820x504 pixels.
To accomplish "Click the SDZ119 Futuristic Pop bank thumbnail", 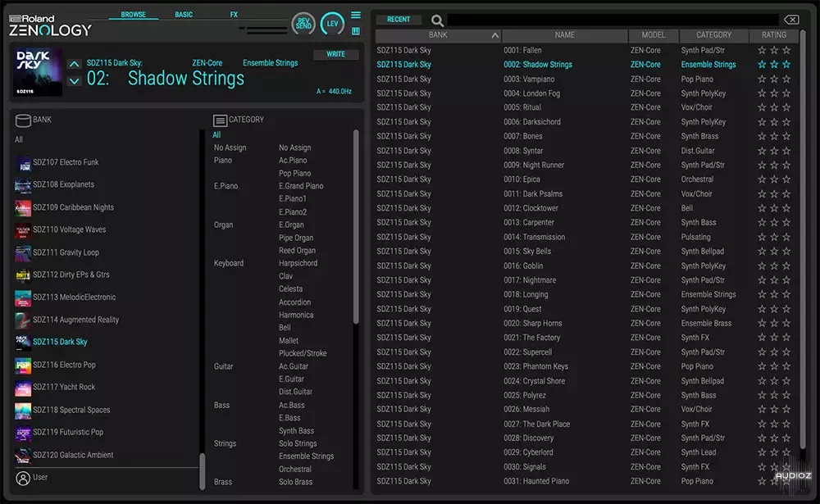I will tap(23, 433).
